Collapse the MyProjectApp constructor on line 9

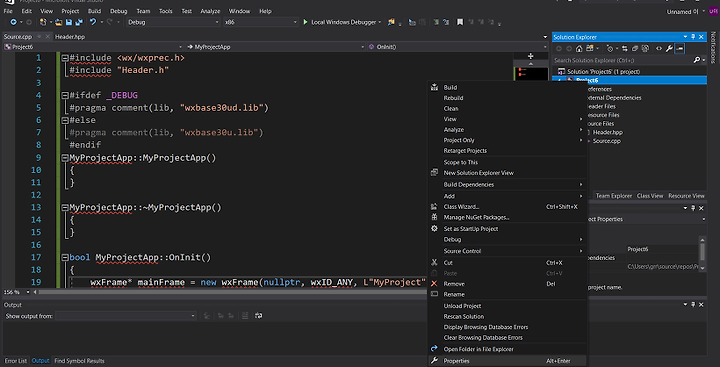(65, 158)
